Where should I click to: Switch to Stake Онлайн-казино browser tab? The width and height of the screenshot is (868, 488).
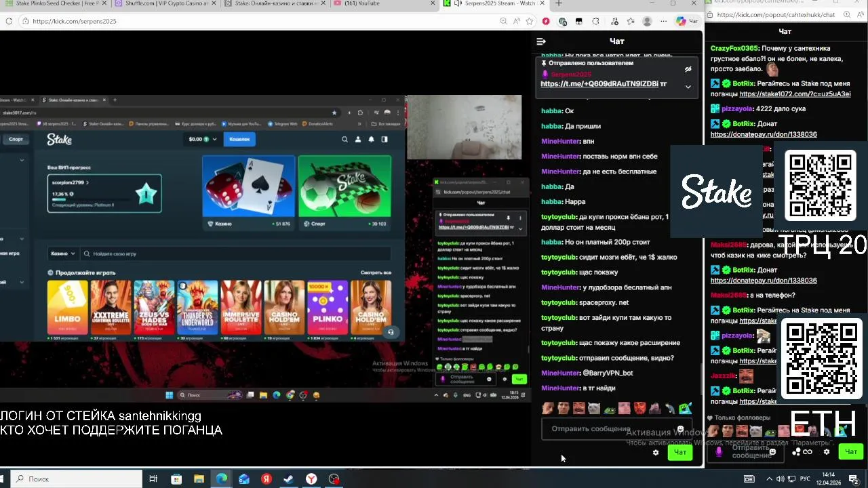click(x=273, y=3)
